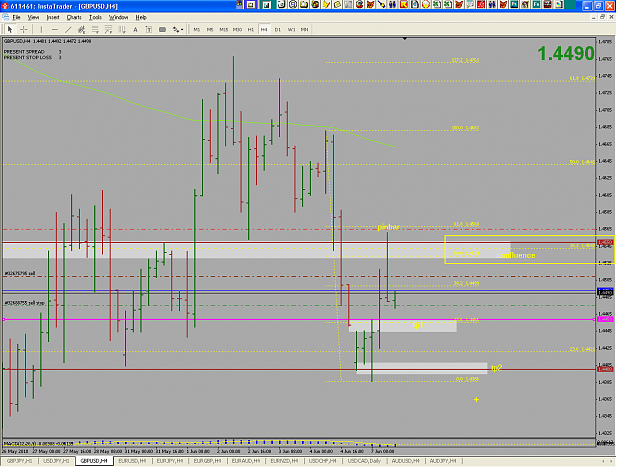Select the yellow 'confluence' text label

pyautogui.click(x=516, y=255)
